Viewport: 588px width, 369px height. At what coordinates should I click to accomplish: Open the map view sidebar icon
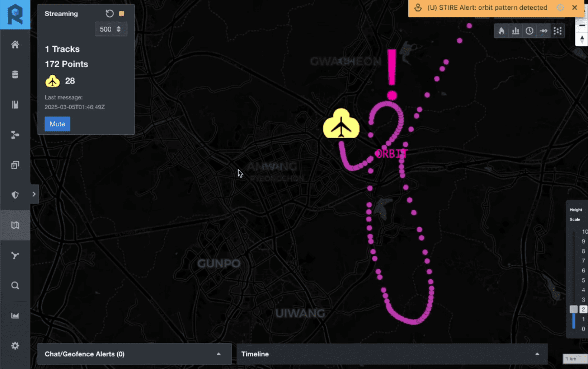pyautogui.click(x=15, y=225)
